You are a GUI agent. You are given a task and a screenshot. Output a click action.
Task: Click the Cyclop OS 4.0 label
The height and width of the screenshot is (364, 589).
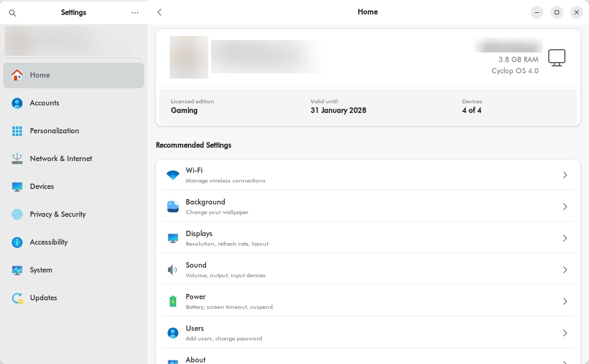515,71
